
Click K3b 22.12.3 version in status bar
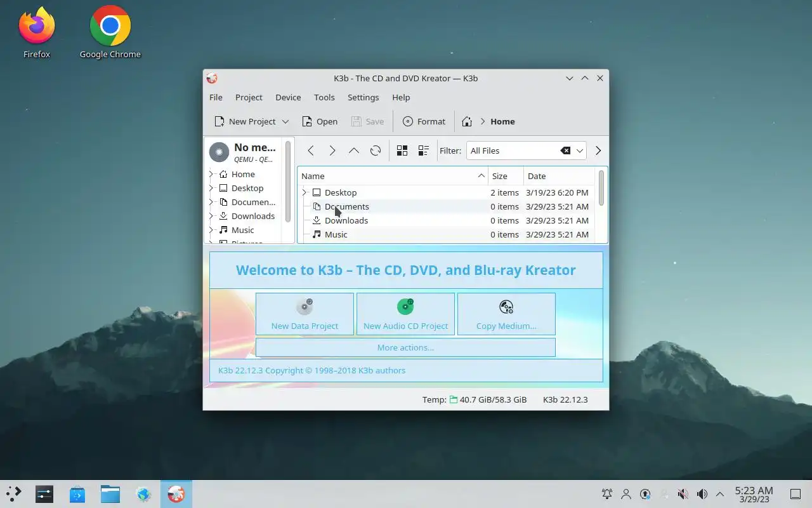point(565,399)
